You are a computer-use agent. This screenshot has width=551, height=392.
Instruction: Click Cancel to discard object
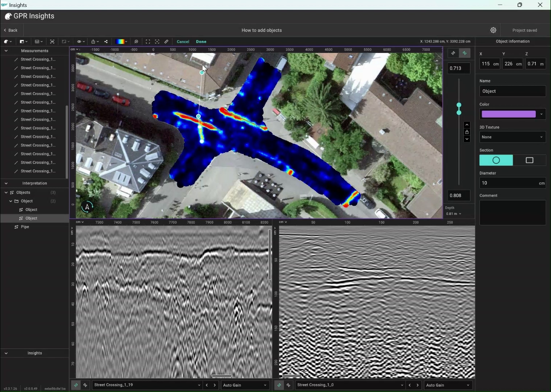pos(183,42)
